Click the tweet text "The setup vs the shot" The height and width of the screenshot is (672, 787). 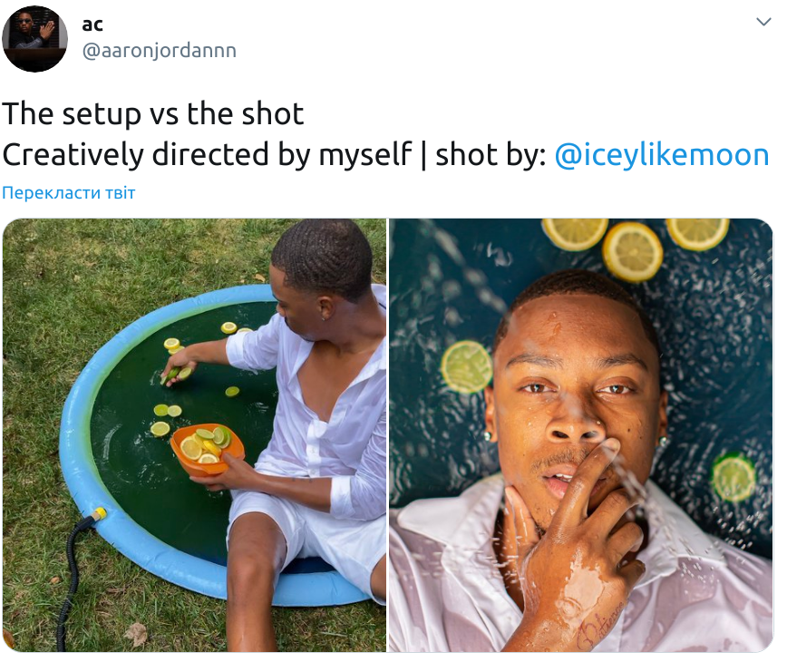pyautogui.click(x=152, y=114)
